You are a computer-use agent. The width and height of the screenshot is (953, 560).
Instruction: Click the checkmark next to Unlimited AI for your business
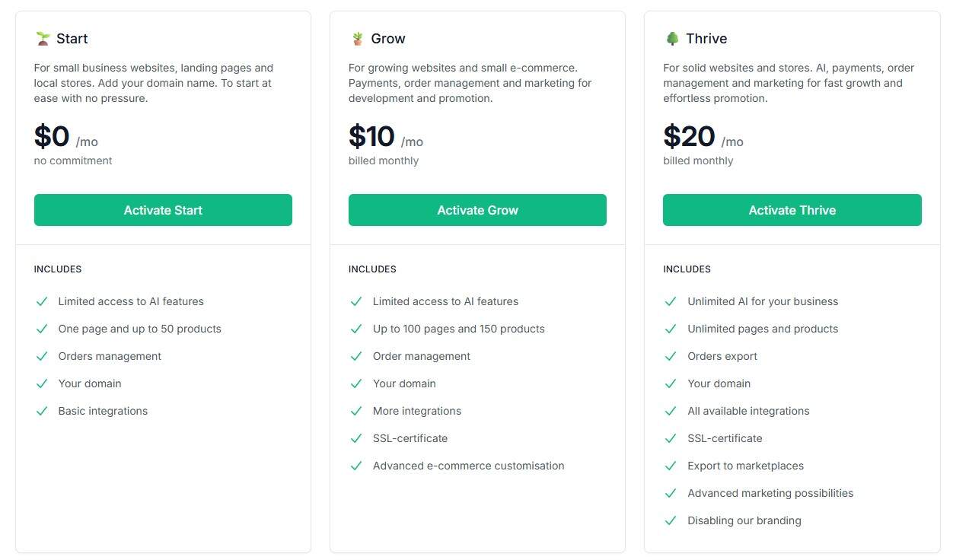(671, 301)
